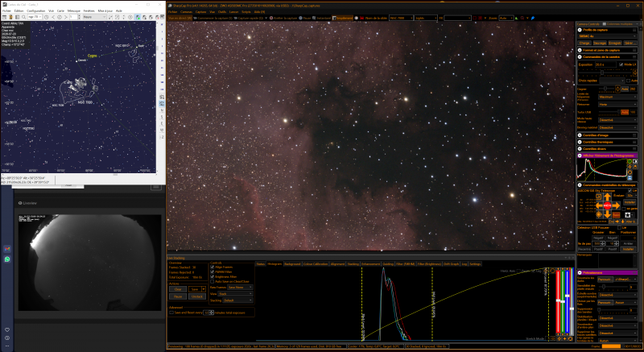Click the exposure slider under Exposition
Screen dimensions: 644x352
coord(605,72)
